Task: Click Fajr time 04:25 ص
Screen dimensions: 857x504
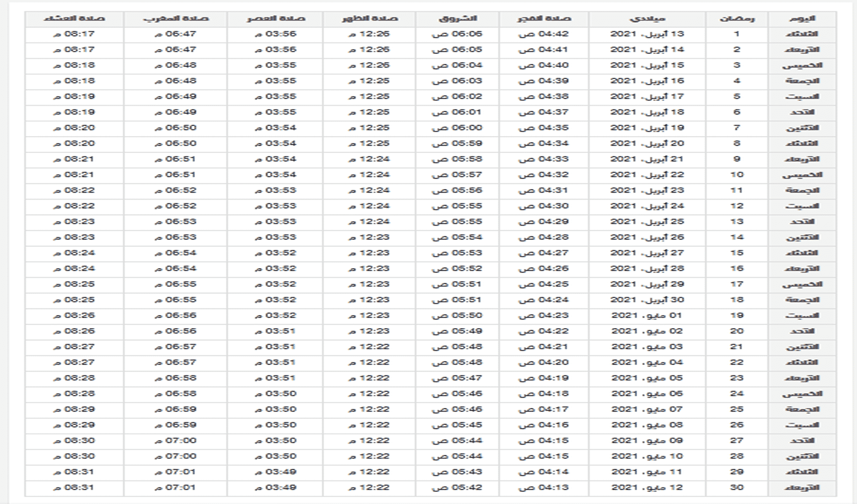Action: coord(544,284)
